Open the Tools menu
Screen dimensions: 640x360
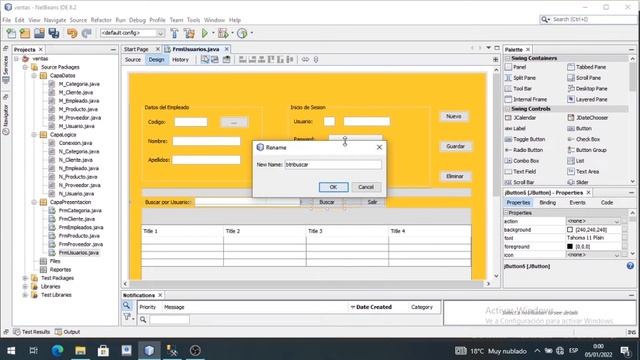193,20
